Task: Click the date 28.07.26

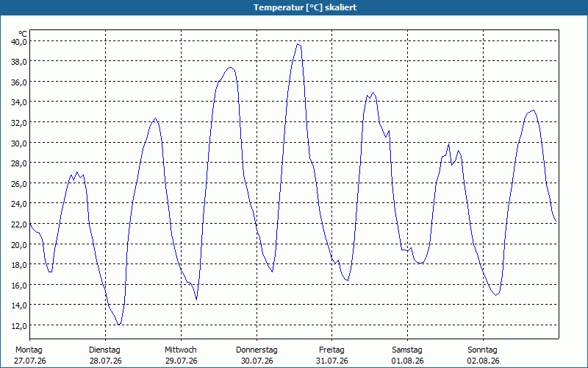Action: (105, 361)
